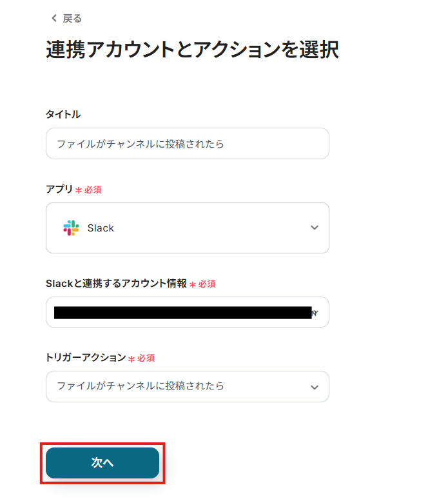448x501 pixels.
Task: Click the タイトル field label
Action: point(63,114)
